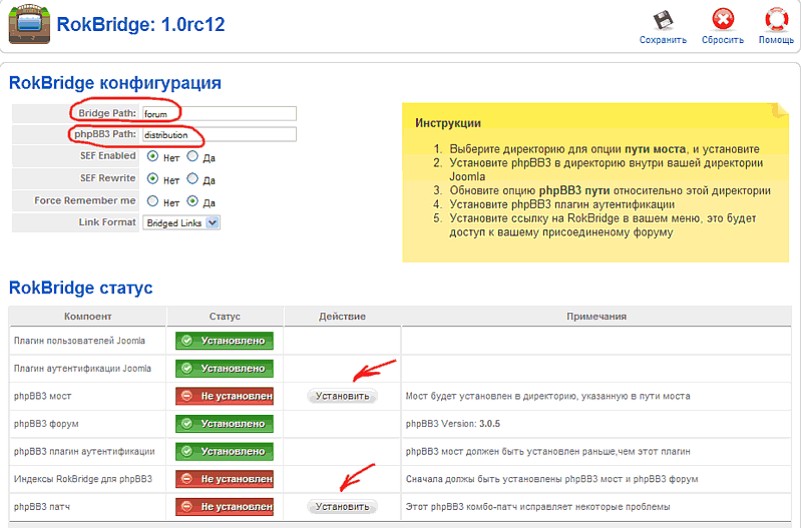Click the phpBB3 патч row label

click(42, 507)
